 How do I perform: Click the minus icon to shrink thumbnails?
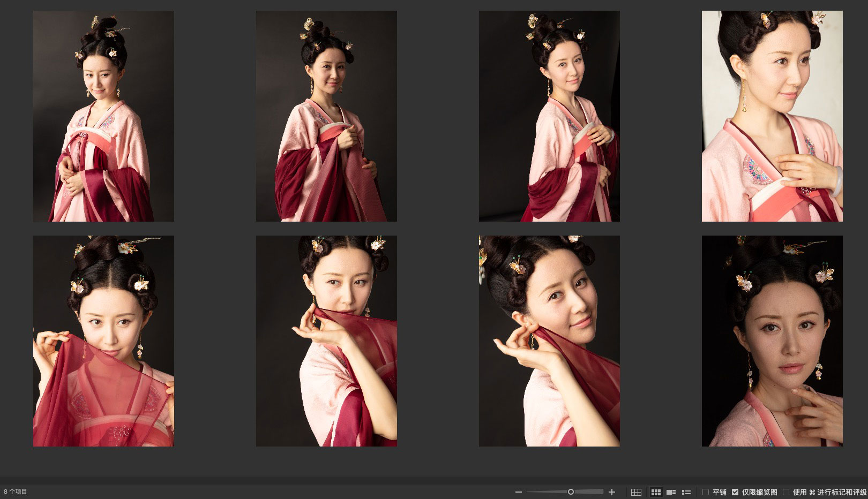tap(518, 492)
